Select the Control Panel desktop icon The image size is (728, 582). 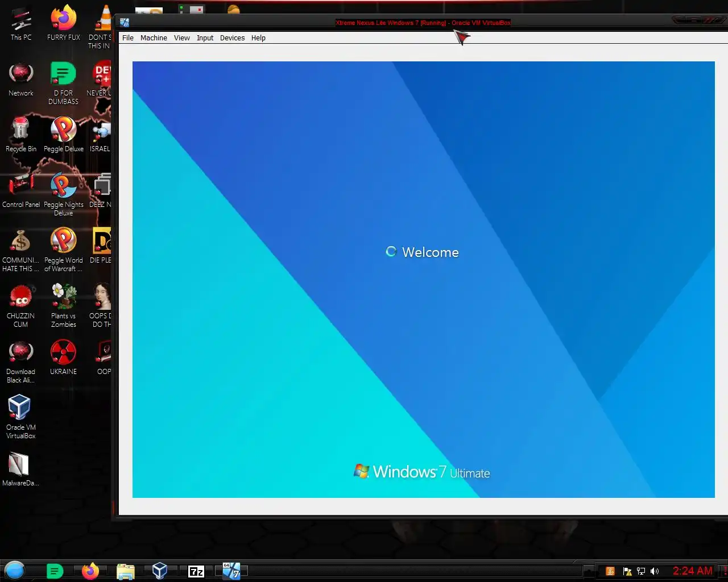coord(21,191)
